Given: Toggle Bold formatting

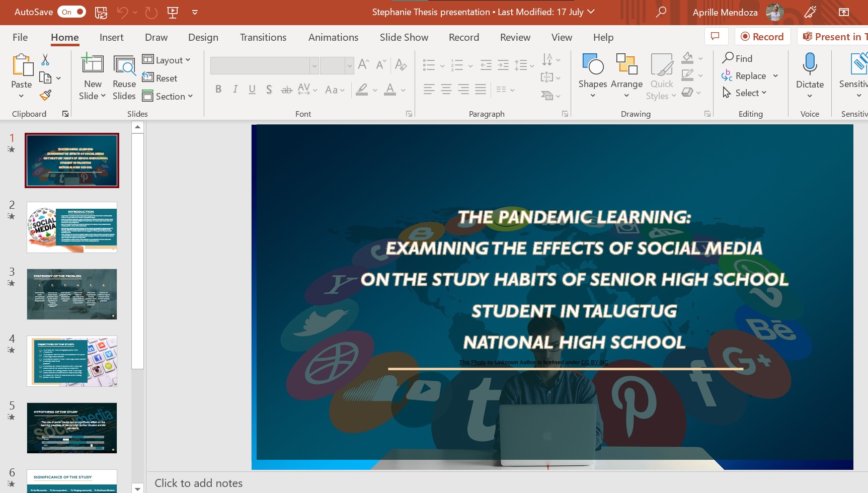Looking at the screenshot, I should (x=218, y=90).
